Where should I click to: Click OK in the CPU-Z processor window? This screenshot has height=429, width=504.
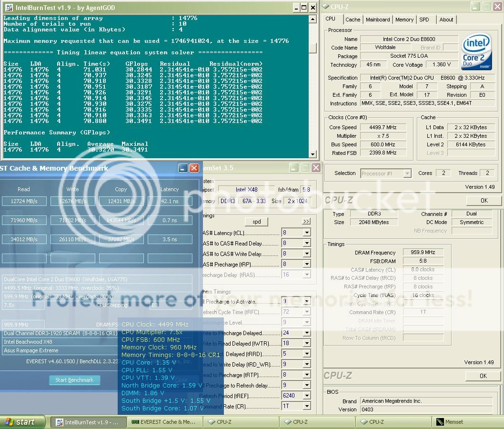[484, 201]
